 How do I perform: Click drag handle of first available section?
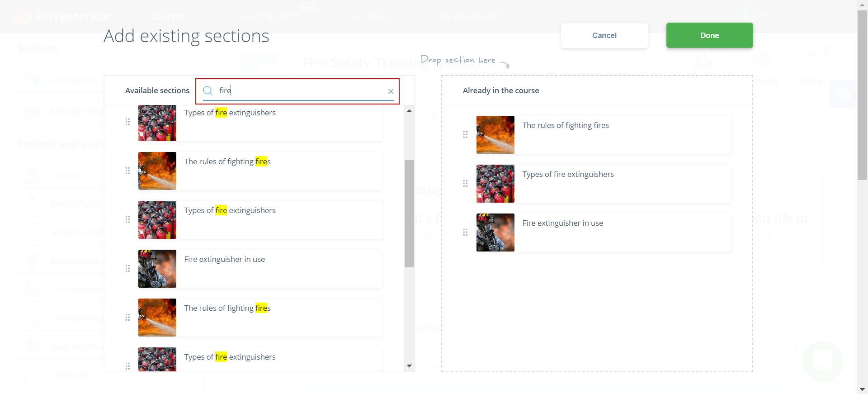tap(127, 122)
